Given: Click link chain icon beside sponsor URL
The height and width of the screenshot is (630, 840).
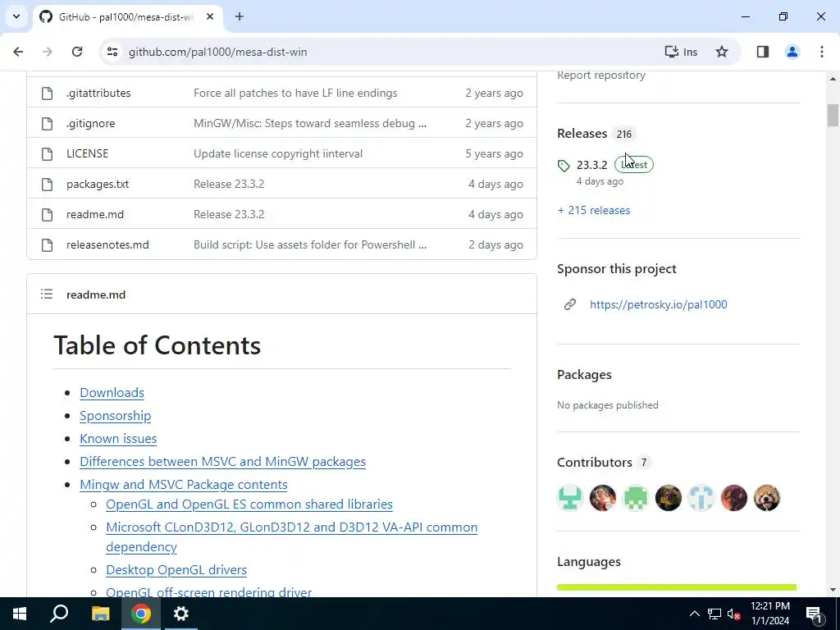Looking at the screenshot, I should (570, 304).
